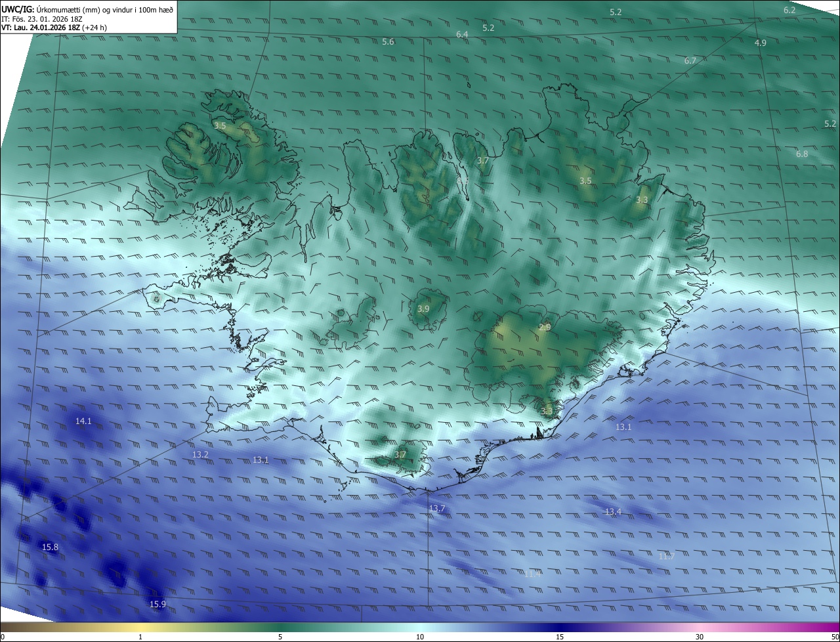The height and width of the screenshot is (642, 840).
Task: Click the 13.4 value label on the map
Action: point(613,511)
